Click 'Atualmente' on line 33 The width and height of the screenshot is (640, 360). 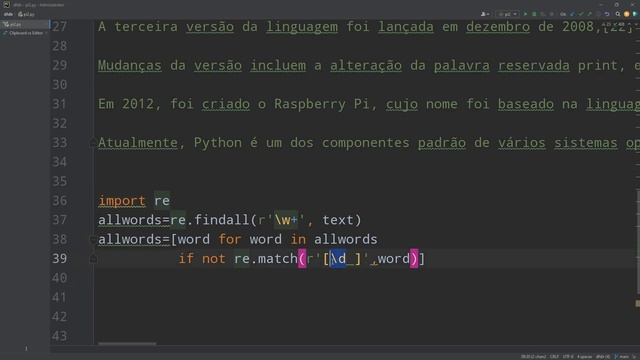coord(138,142)
